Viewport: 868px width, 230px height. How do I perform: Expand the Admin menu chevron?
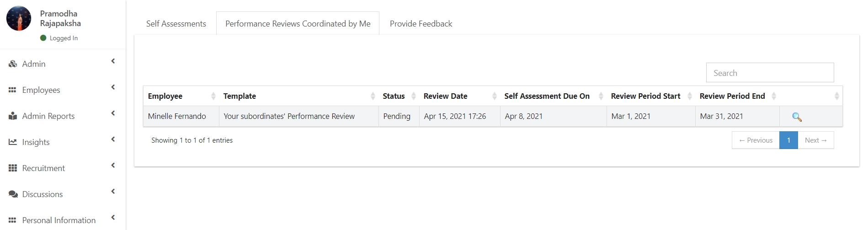pos(113,61)
